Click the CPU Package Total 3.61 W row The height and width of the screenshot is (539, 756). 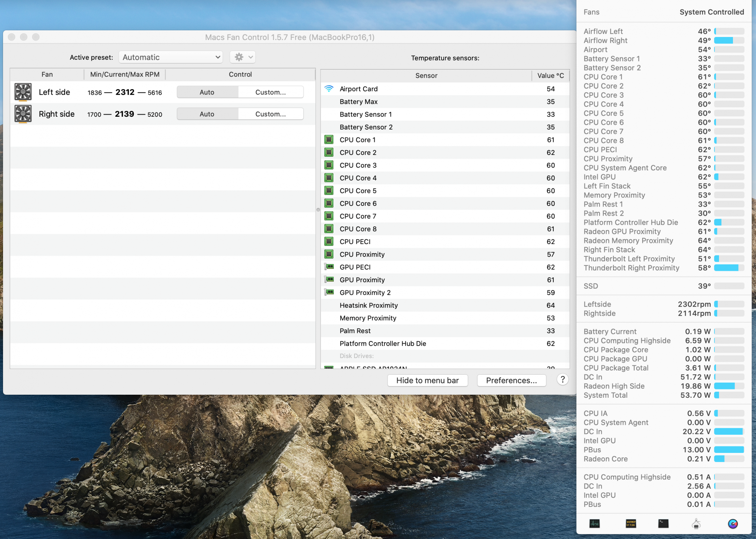(x=664, y=368)
